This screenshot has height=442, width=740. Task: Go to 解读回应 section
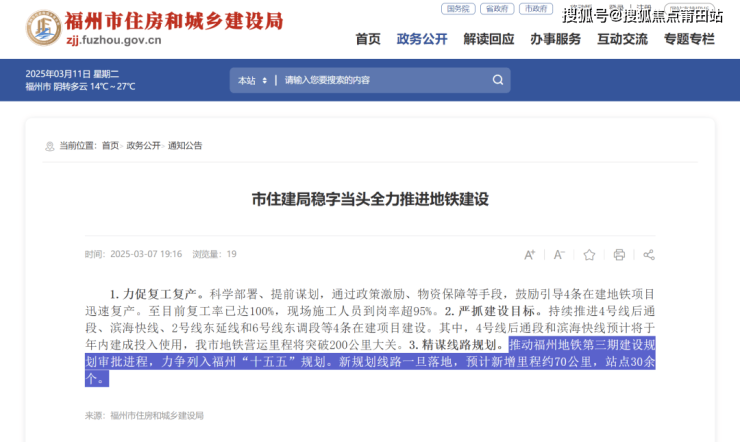point(489,39)
